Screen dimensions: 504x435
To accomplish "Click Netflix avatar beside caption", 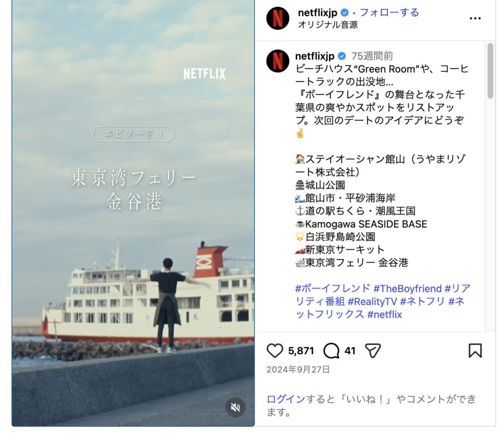I will pyautogui.click(x=278, y=61).
